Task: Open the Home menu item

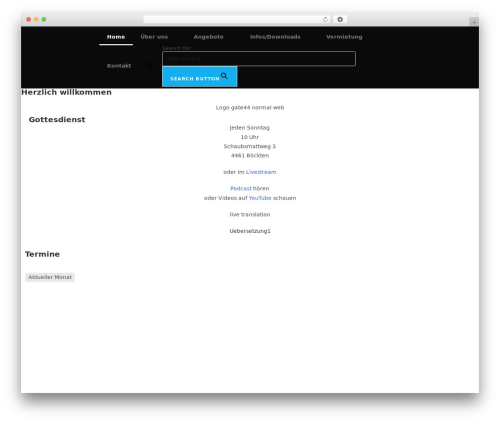Action: pyautogui.click(x=116, y=37)
